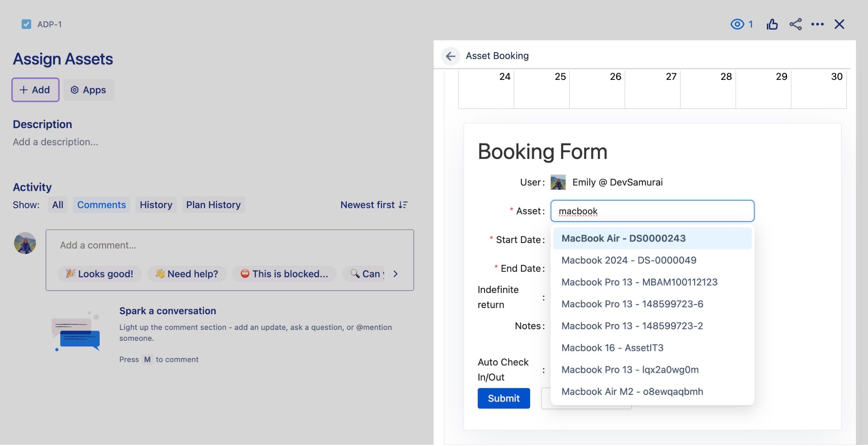Image resolution: width=868 pixels, height=446 pixels.
Task: Switch to the History activity tab
Action: click(156, 204)
